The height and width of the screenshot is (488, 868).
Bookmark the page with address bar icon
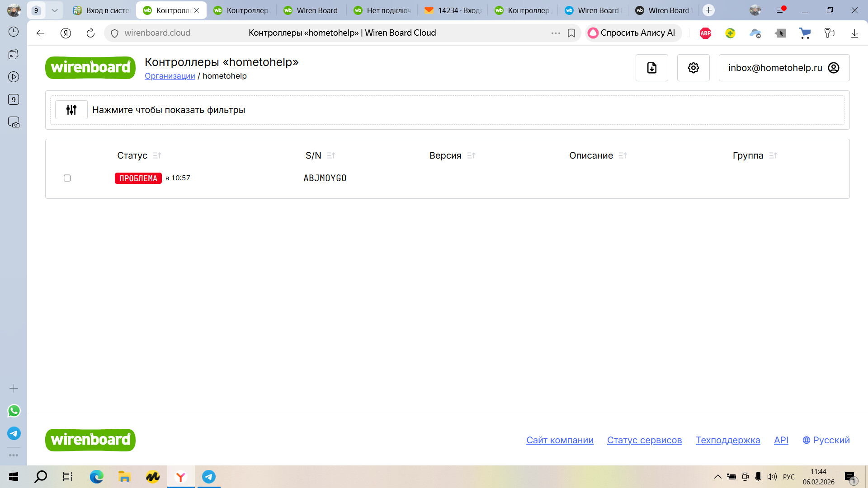click(571, 33)
